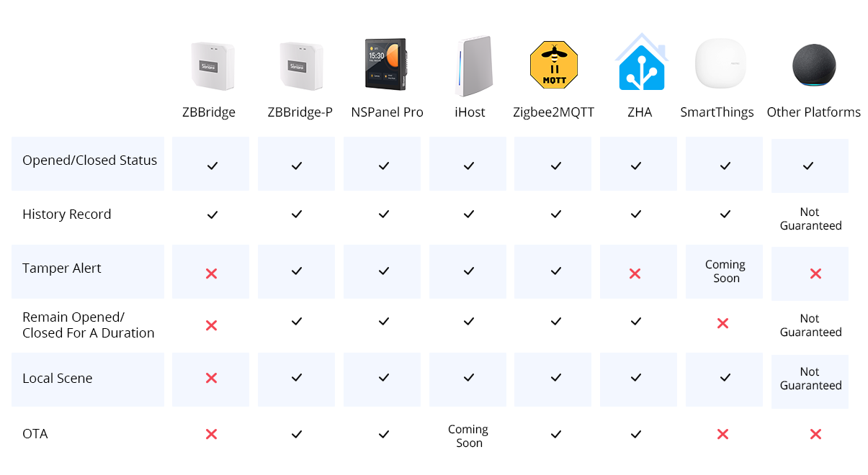Click SmartThings OTA red cross mark
The width and height of the screenshot is (868, 475).
[723, 434]
